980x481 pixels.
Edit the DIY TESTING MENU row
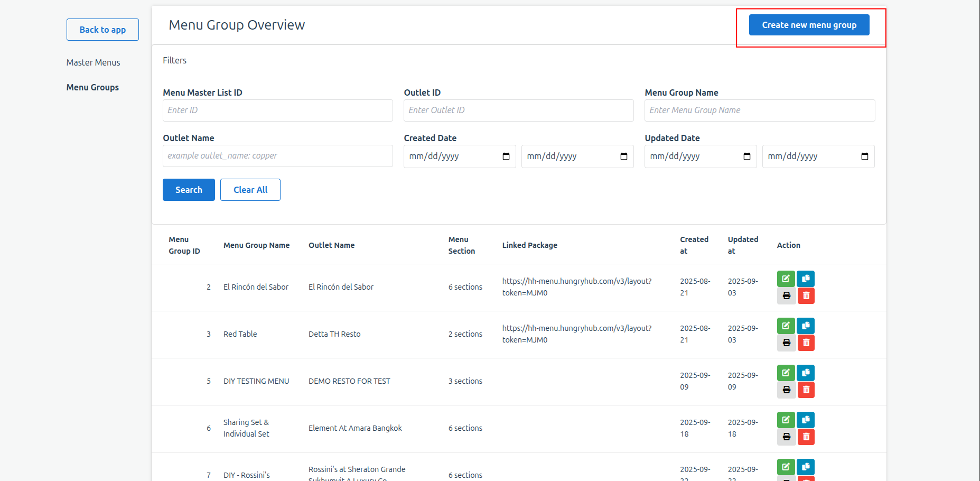click(x=786, y=373)
